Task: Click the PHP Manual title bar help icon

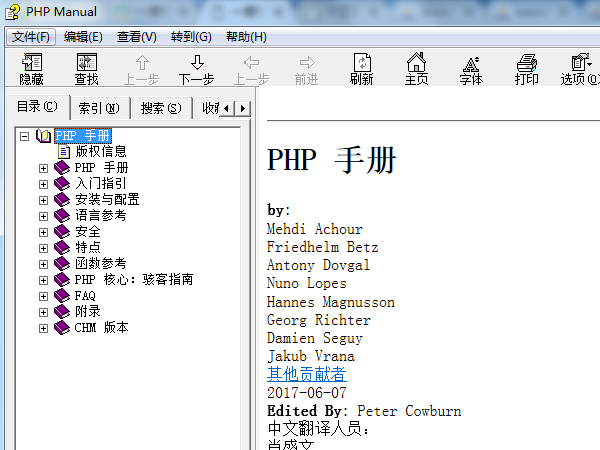Action: [x=13, y=12]
